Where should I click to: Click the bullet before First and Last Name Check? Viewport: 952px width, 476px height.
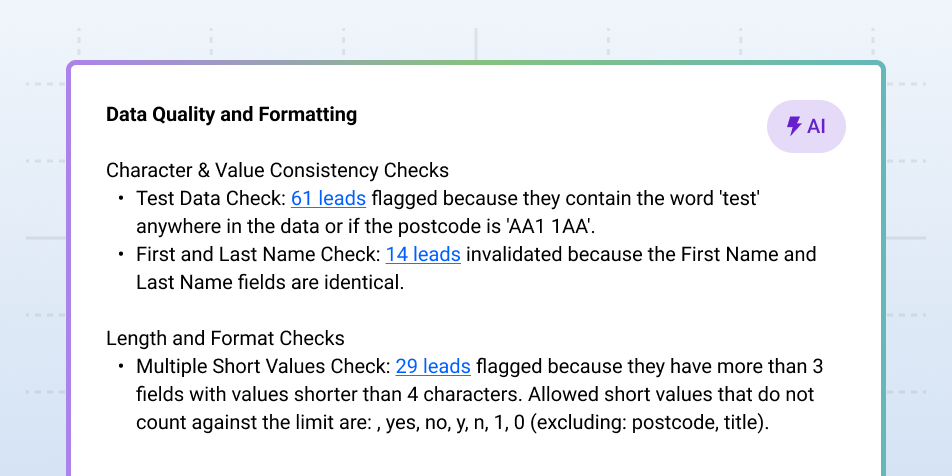pyautogui.click(x=121, y=255)
